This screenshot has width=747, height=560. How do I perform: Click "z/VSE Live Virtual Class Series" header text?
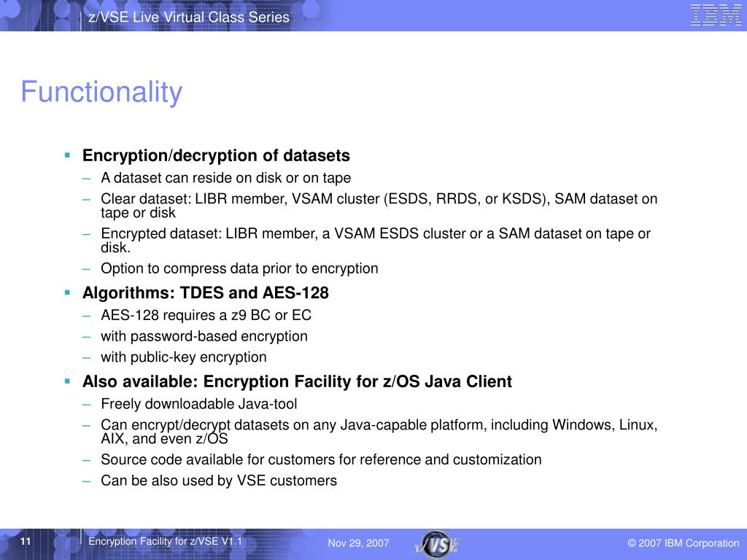[189, 17]
